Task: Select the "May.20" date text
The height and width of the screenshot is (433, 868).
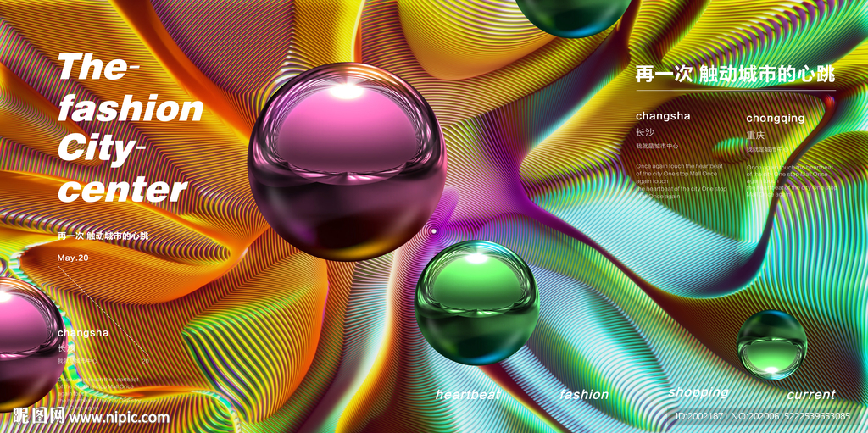Action: coord(73,258)
